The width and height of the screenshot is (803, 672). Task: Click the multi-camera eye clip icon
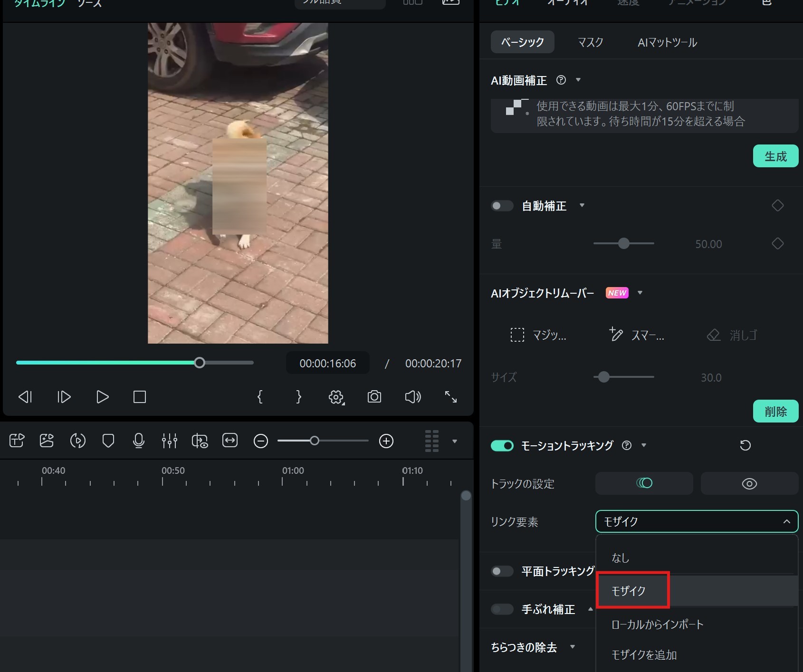point(200,441)
